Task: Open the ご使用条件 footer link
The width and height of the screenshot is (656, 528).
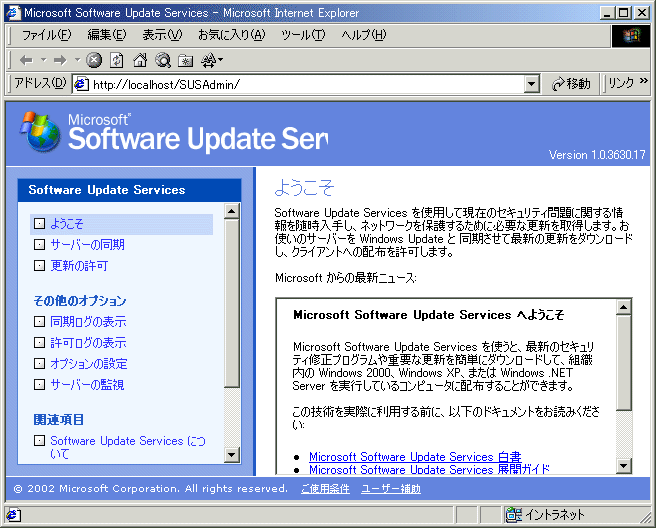Action: [x=325, y=489]
